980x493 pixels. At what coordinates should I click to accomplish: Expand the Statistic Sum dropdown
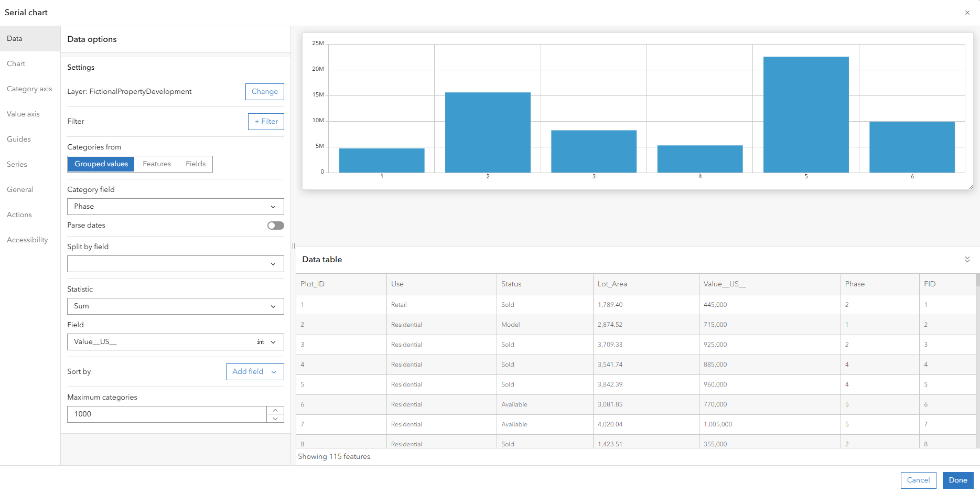(176, 306)
